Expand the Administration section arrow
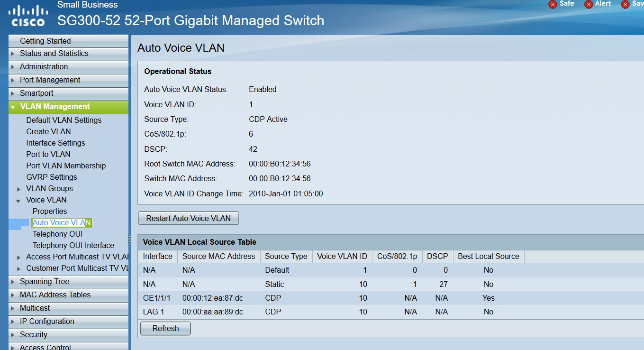 (x=13, y=67)
